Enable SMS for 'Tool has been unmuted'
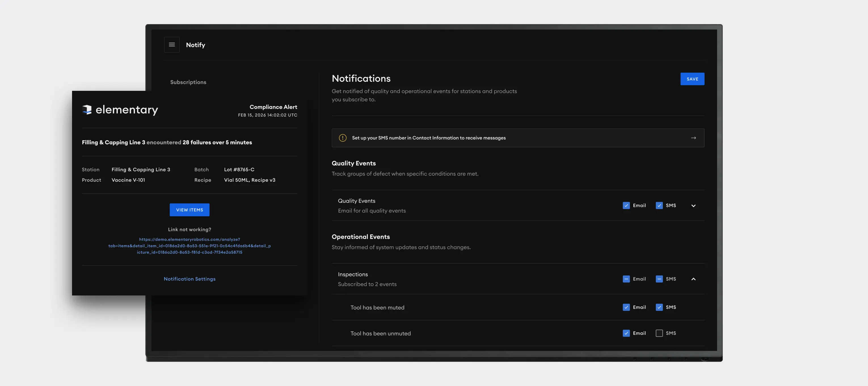 (x=659, y=333)
